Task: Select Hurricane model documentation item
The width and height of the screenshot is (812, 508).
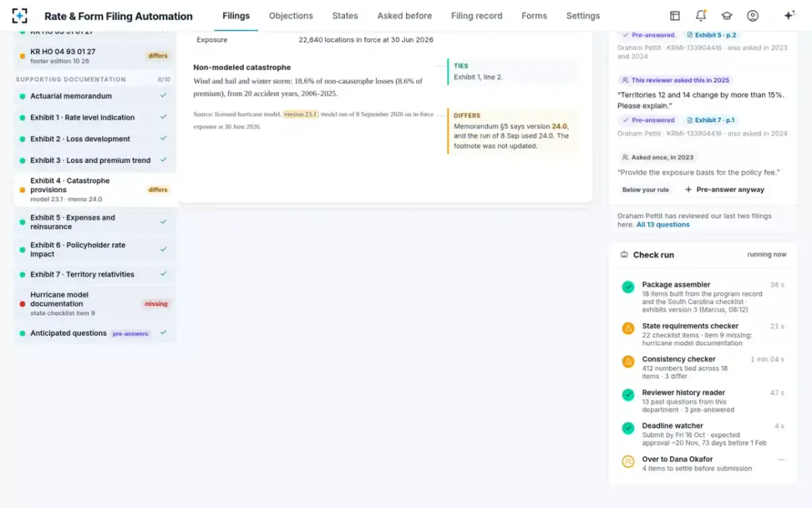Action: (x=95, y=304)
